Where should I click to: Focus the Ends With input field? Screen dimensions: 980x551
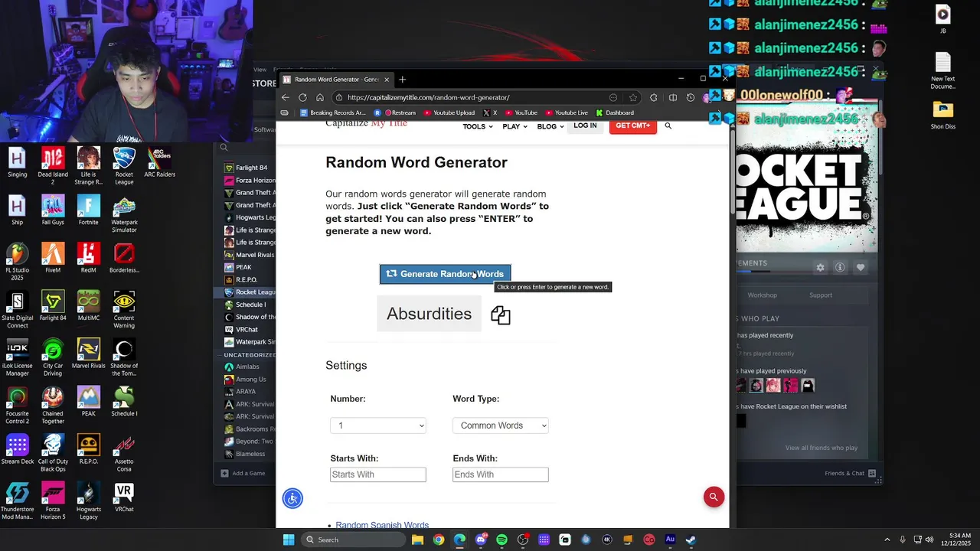tap(501, 474)
